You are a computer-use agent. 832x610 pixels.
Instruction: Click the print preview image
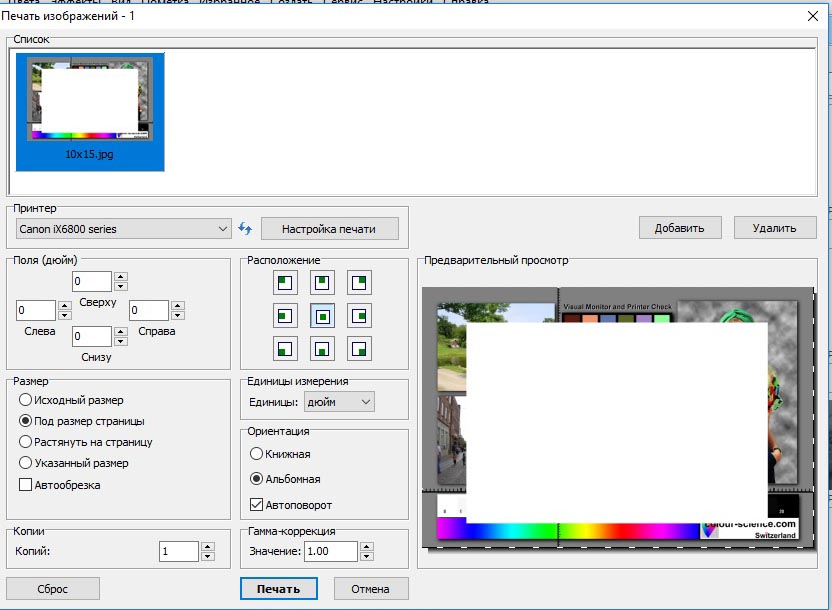[618, 418]
